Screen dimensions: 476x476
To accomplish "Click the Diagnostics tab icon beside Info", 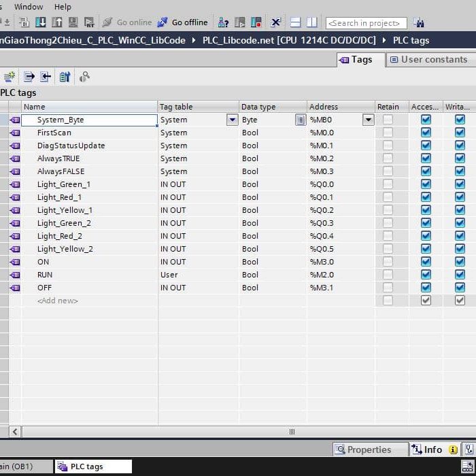I will coord(469,449).
